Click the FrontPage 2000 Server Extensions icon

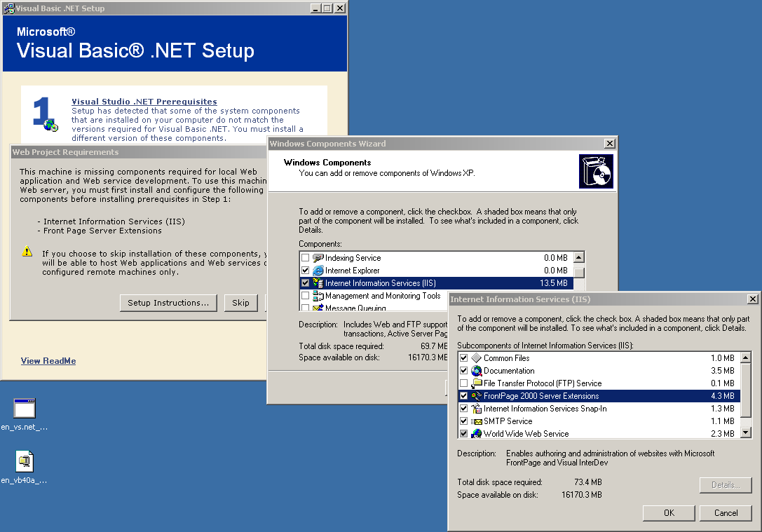(477, 396)
